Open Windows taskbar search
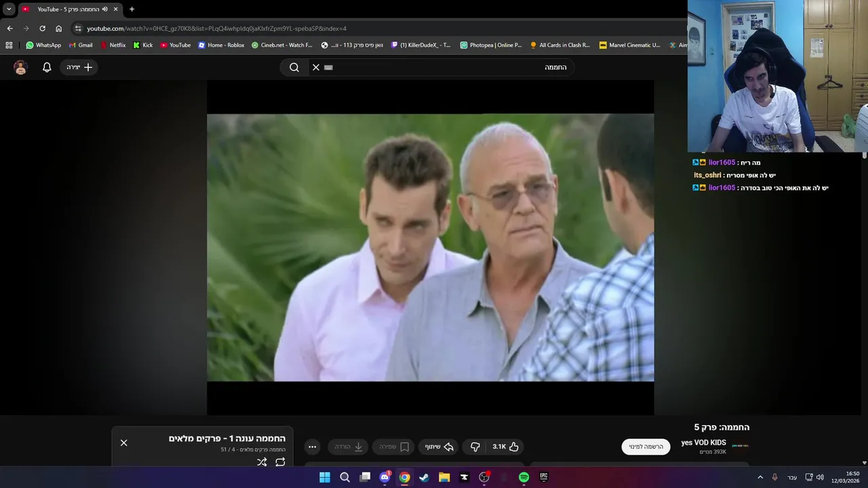 point(344,477)
